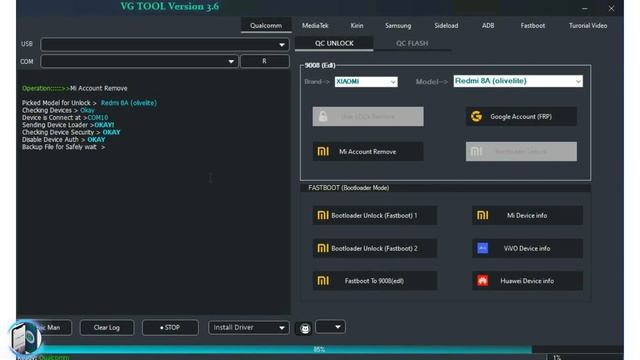Open the small dropdown beside the face icon
This screenshot has height=360, width=640.
click(x=330, y=327)
